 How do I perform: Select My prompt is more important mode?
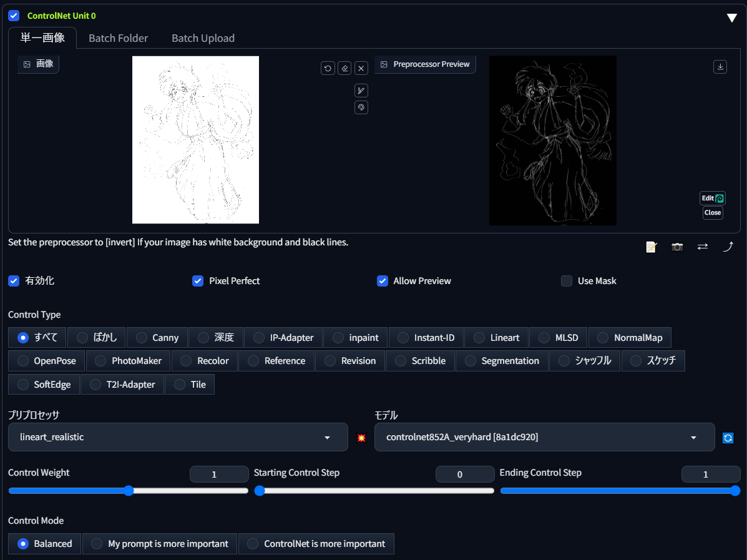tap(160, 544)
